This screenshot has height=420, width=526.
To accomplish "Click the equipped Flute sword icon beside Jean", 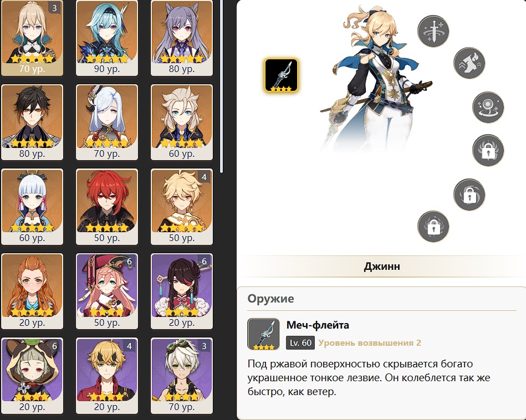I will click(281, 75).
